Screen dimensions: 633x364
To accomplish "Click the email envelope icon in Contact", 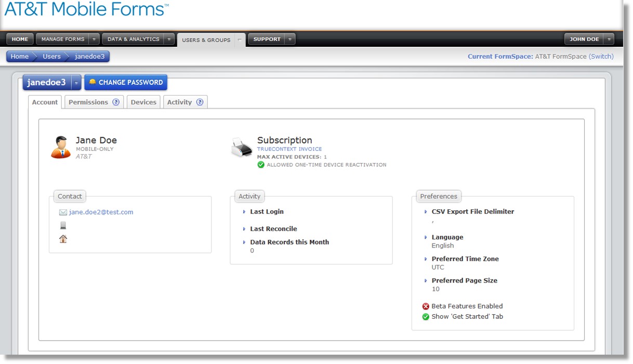I will click(x=63, y=212).
